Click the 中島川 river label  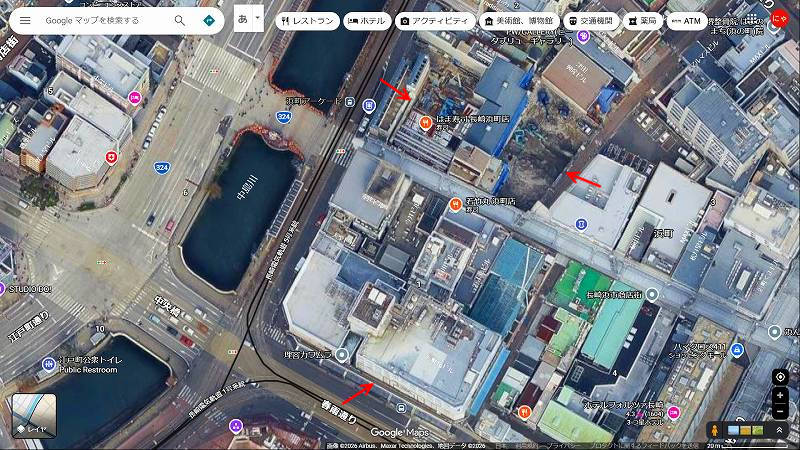(247, 187)
